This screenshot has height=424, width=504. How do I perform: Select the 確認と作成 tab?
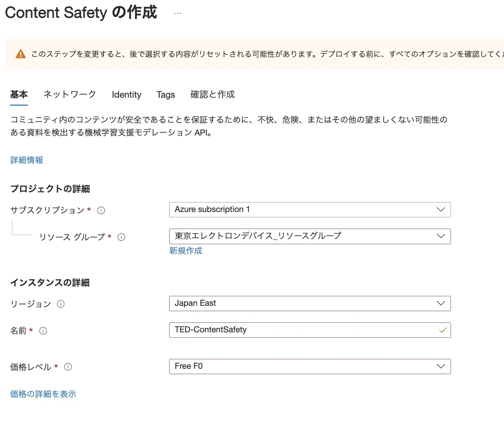coord(212,94)
